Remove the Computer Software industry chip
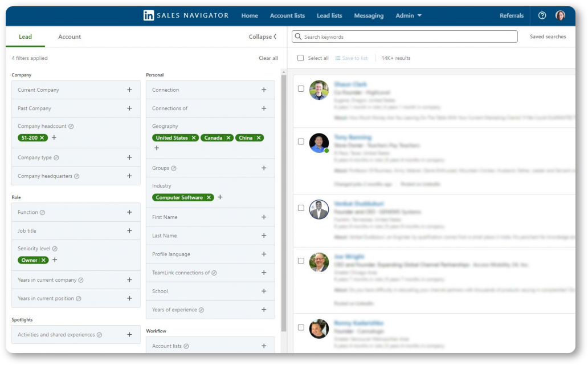 (x=209, y=197)
